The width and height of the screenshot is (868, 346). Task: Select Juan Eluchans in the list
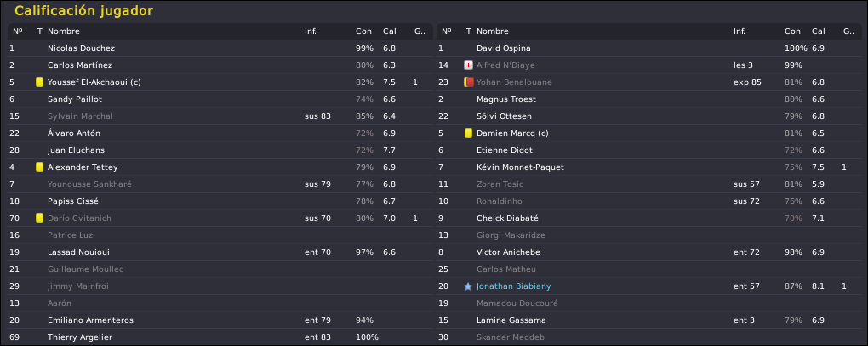coord(220,150)
